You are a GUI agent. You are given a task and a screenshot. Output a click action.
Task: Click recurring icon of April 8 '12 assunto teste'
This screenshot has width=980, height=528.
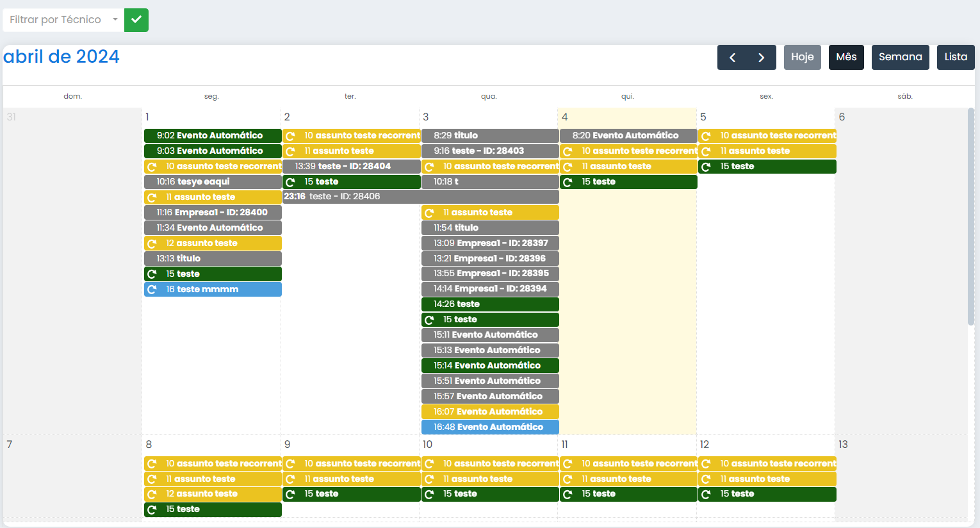pos(152,494)
